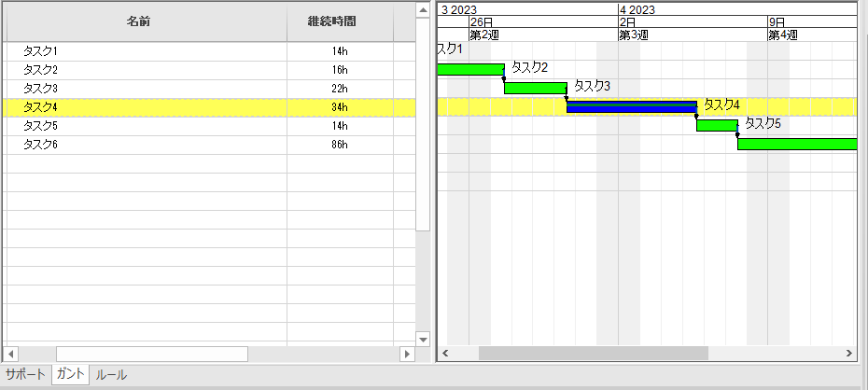Click the 第3週 week header
The height and width of the screenshot is (390, 868).
(x=634, y=35)
